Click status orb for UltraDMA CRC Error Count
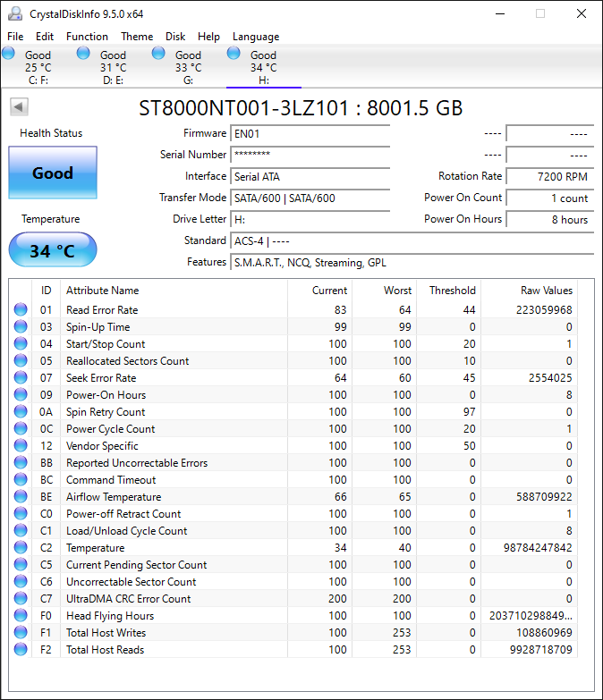This screenshot has width=603, height=700. [21, 598]
